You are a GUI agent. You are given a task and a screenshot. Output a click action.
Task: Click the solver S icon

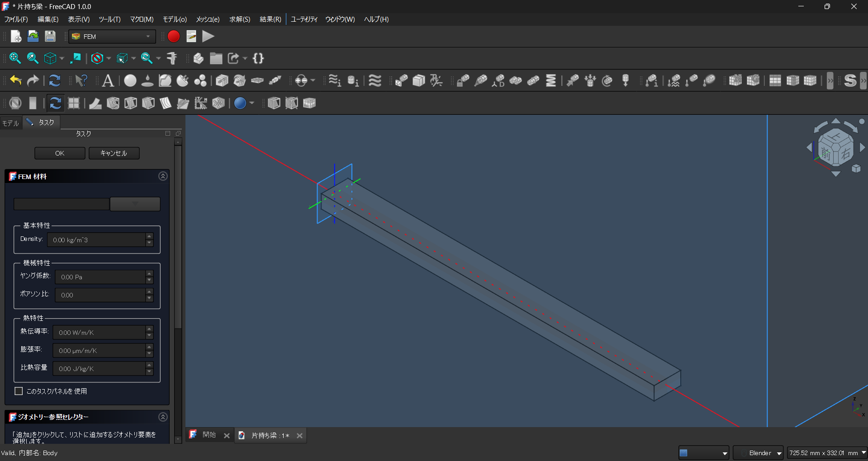850,80
